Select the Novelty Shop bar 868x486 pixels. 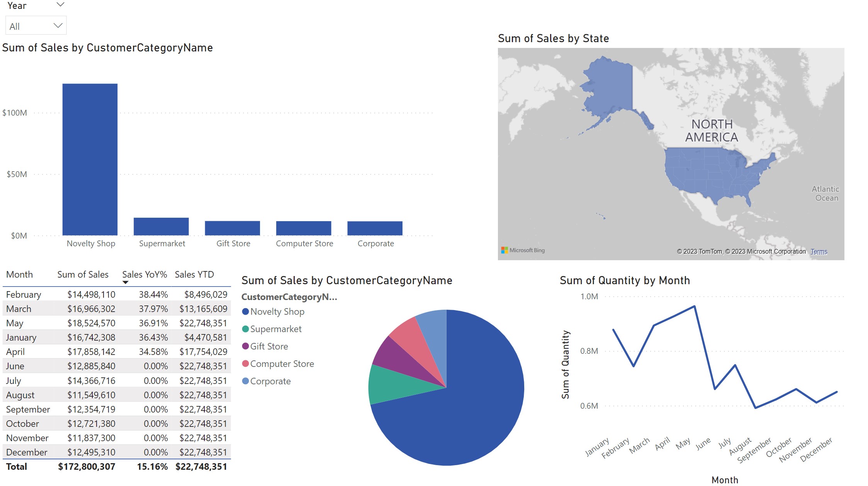(90, 159)
